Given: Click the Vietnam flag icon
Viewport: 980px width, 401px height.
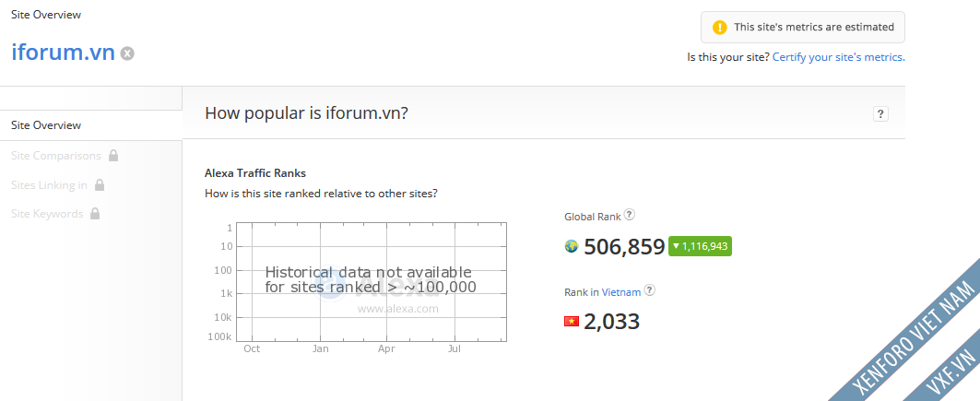Looking at the screenshot, I should pyautogui.click(x=572, y=322).
